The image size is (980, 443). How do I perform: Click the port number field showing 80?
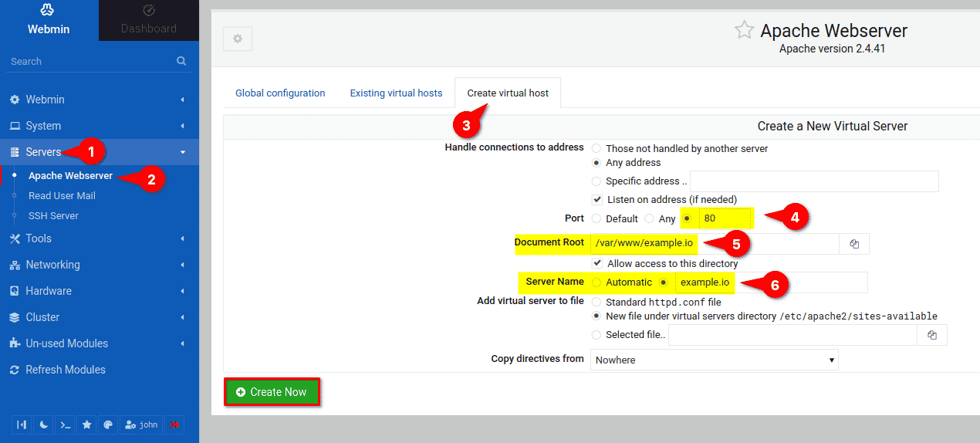click(x=725, y=218)
